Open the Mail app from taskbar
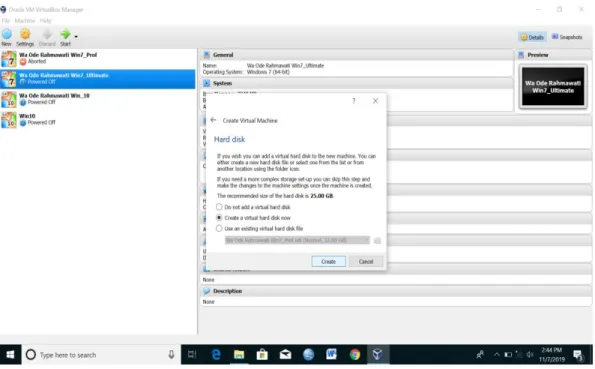 coord(285,355)
